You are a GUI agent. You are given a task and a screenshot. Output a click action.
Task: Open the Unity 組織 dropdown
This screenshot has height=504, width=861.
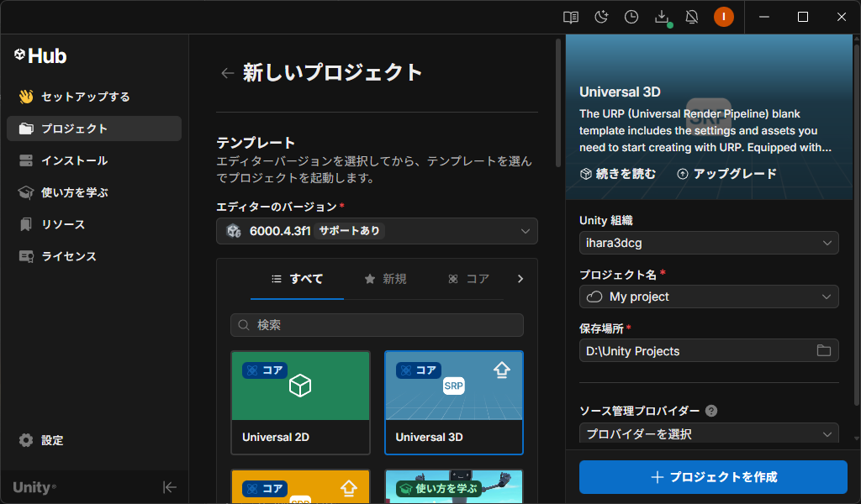click(x=708, y=243)
